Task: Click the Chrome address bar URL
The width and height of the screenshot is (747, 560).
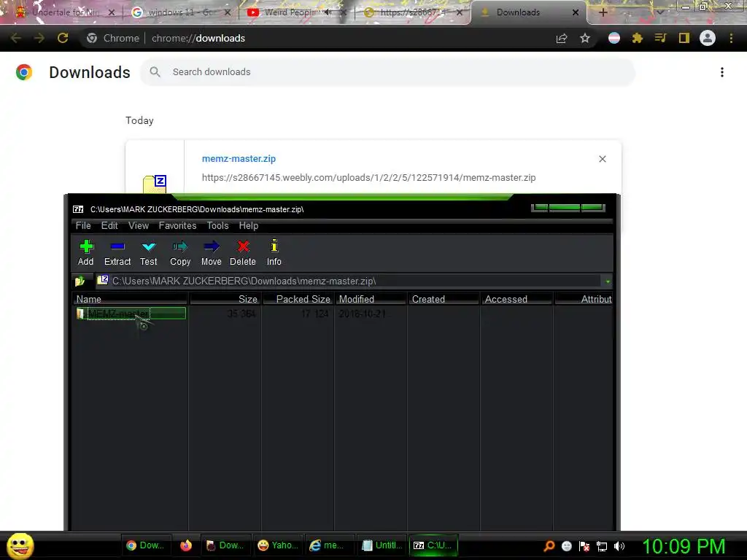Action: tap(198, 38)
